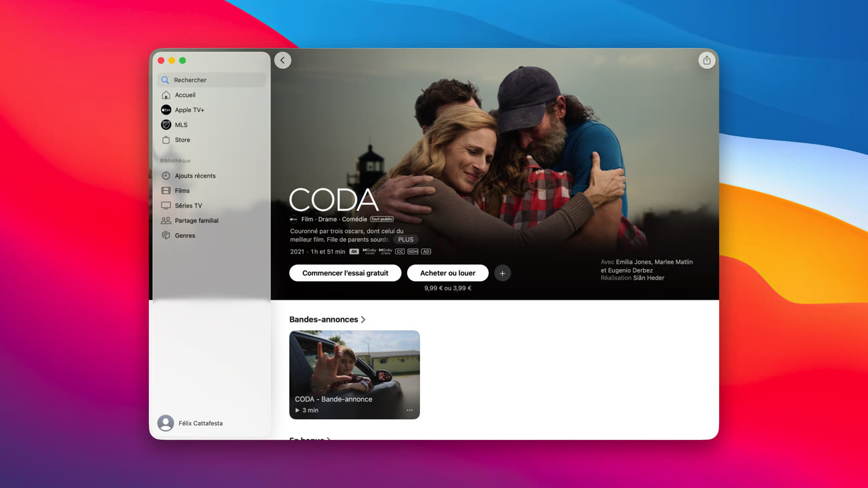Click the Tout public rating badge
The width and height of the screenshot is (868, 488).
click(382, 219)
